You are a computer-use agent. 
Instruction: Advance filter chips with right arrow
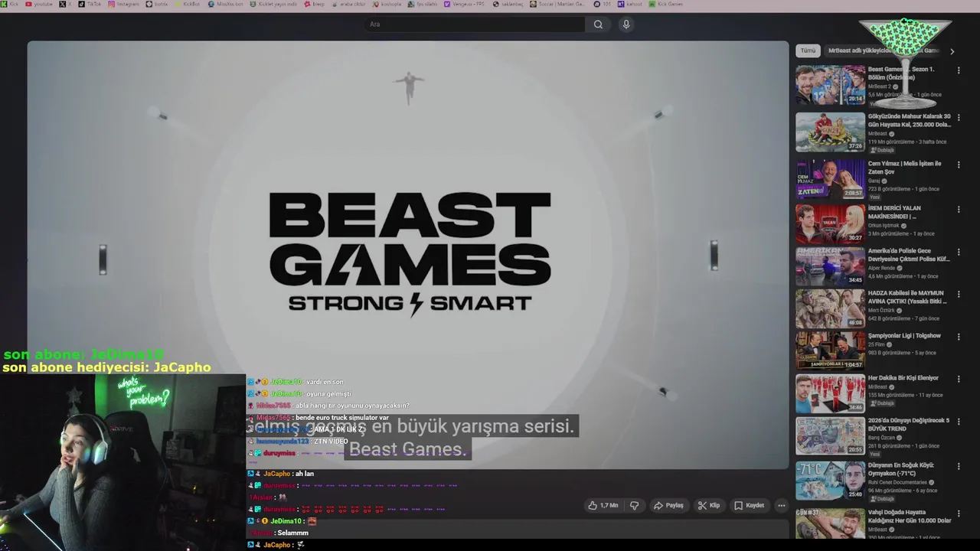pyautogui.click(x=952, y=51)
